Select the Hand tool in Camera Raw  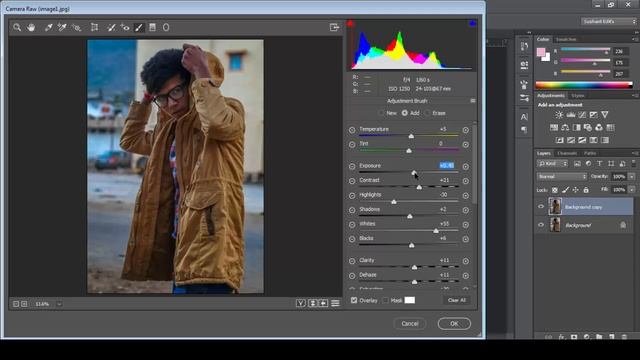(31, 27)
